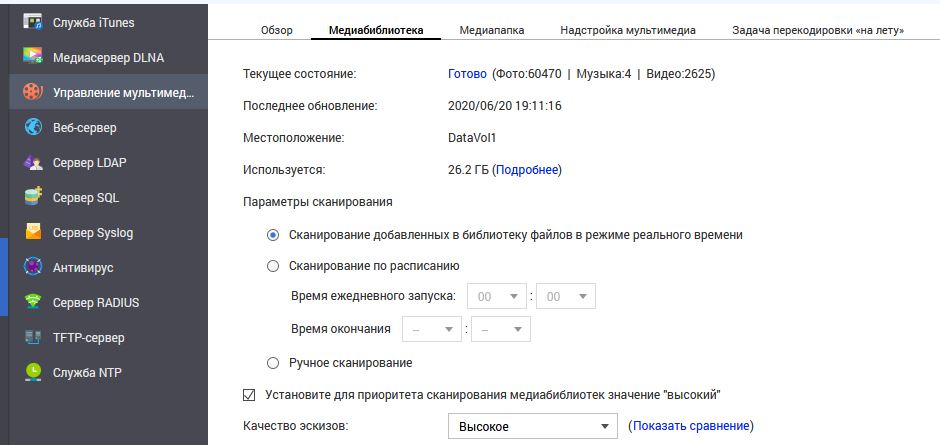This screenshot has width=940, height=445.
Task: Click the LDAP server icon
Action: point(33,162)
